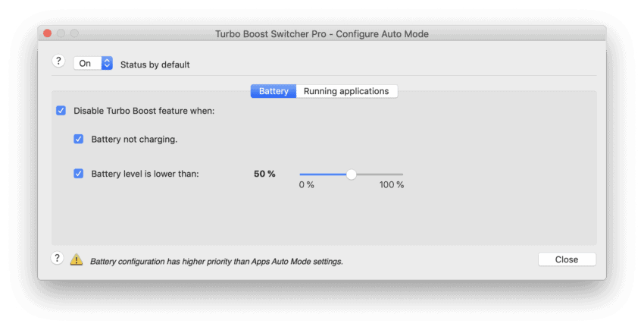Screen dimensions: 644x330
Task: Open the On status dropdown
Action: [x=93, y=64]
